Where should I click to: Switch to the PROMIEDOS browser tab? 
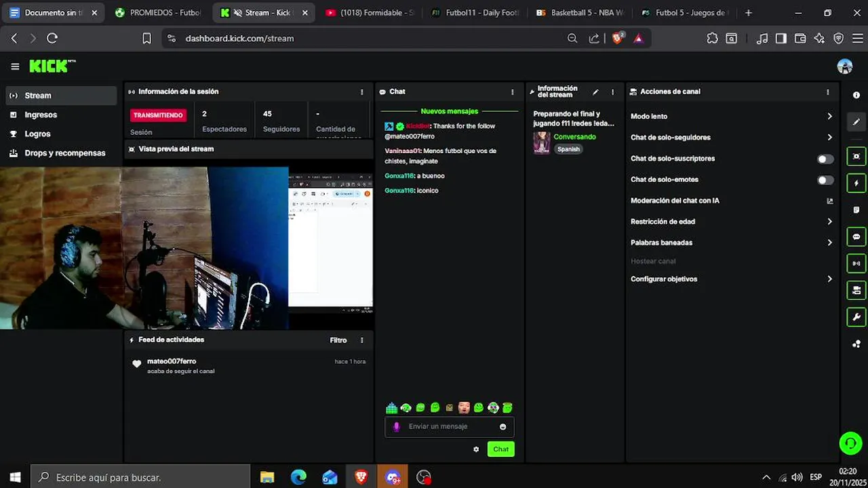pos(159,12)
